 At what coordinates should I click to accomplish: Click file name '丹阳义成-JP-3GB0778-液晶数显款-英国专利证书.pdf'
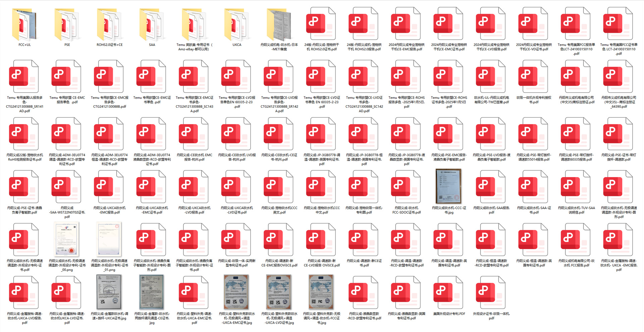pyautogui.click(x=407, y=159)
